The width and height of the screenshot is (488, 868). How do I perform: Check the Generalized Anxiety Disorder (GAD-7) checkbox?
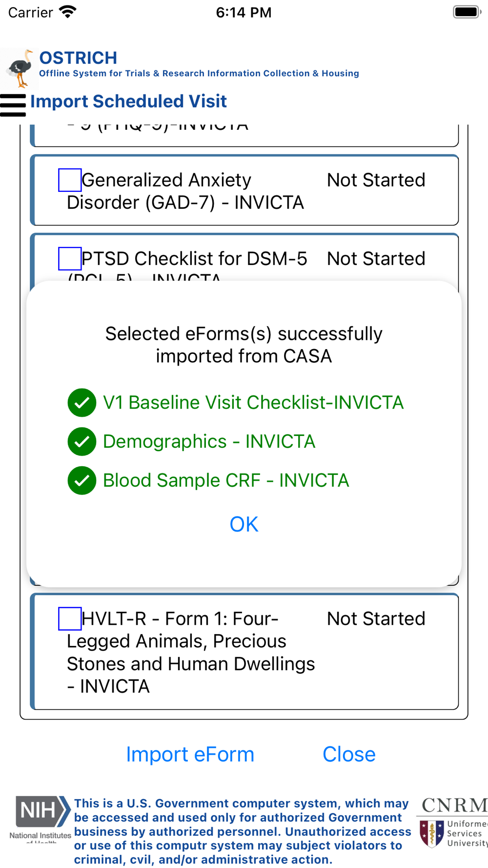(x=70, y=180)
